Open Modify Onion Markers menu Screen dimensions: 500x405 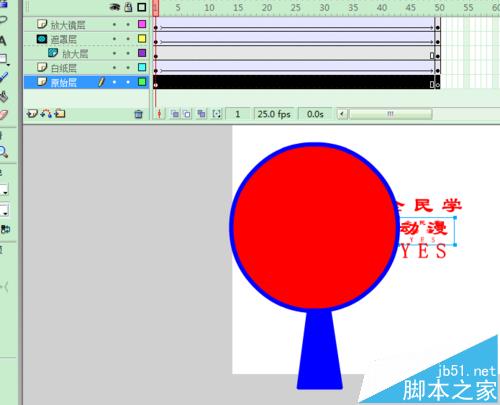point(217,114)
